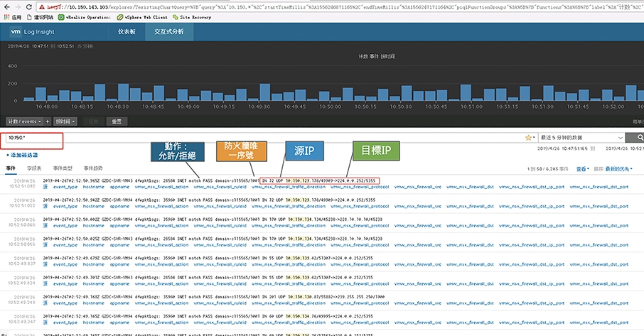The image size is (644, 336).
Task: Click vmw_nsx_firewall_dst in event 10:52:49.824
Action: pyautogui.click(x=471, y=283)
